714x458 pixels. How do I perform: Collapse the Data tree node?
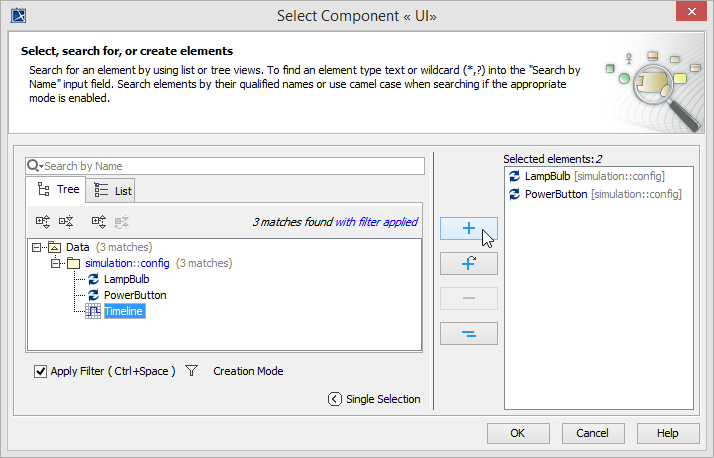[x=37, y=247]
